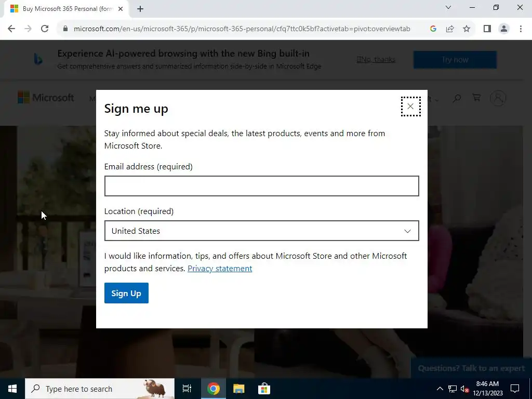The image size is (532, 399).
Task: Click the Email address input field
Action: (262, 186)
